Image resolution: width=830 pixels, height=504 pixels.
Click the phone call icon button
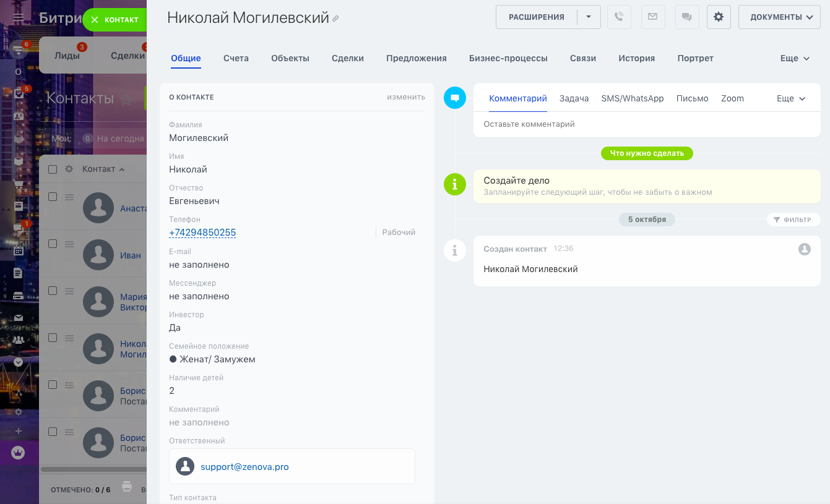[x=619, y=17]
